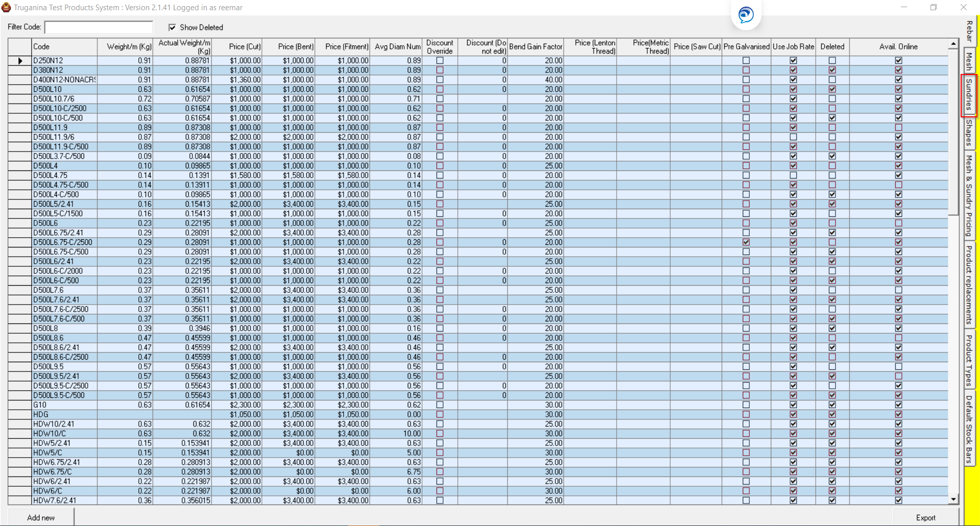Switch to the Sundries tab

968,95
